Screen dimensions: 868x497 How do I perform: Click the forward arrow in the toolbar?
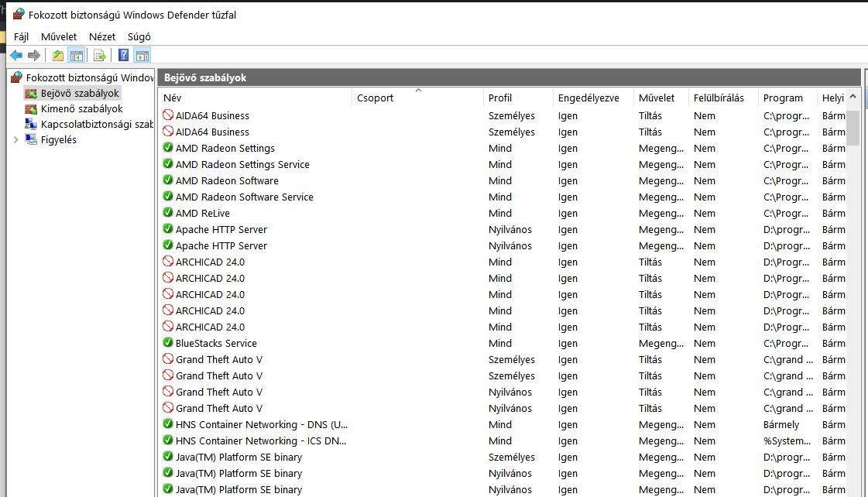point(34,55)
